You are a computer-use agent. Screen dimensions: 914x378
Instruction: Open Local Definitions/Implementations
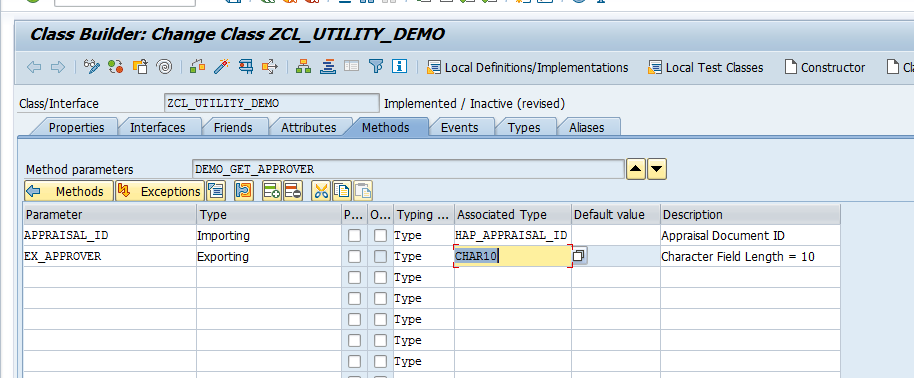528,67
